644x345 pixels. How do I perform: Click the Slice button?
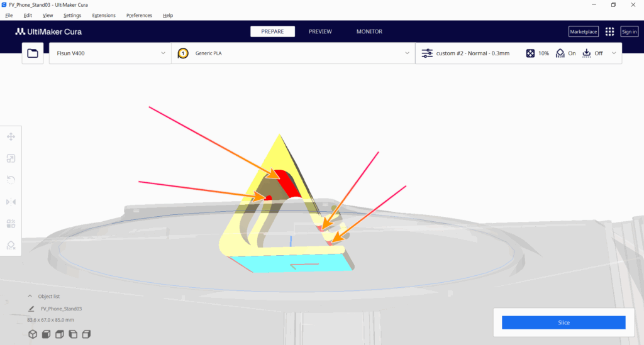563,322
